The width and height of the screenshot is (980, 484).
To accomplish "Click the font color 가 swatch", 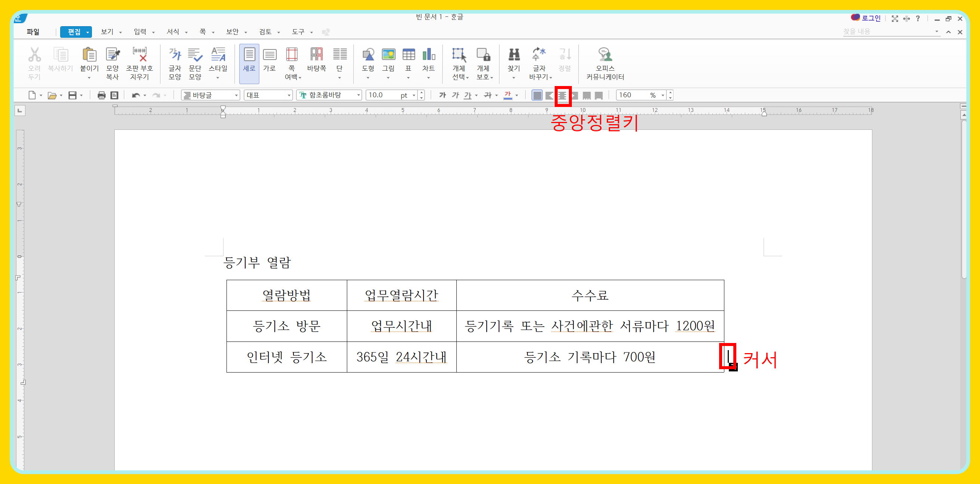I will click(508, 95).
